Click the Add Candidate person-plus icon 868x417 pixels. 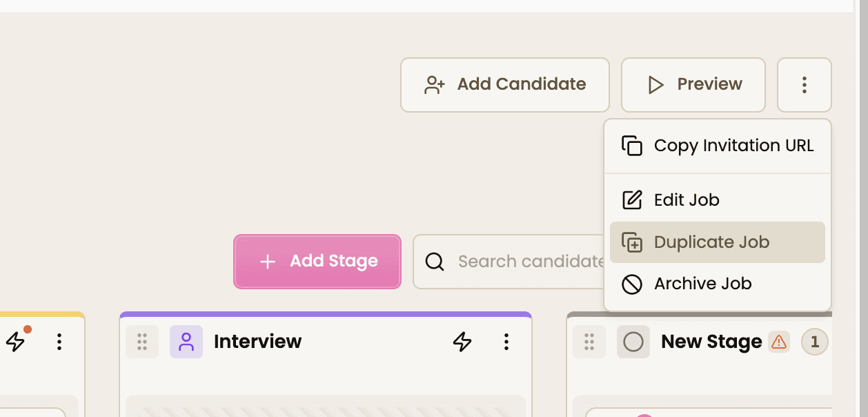click(x=433, y=84)
